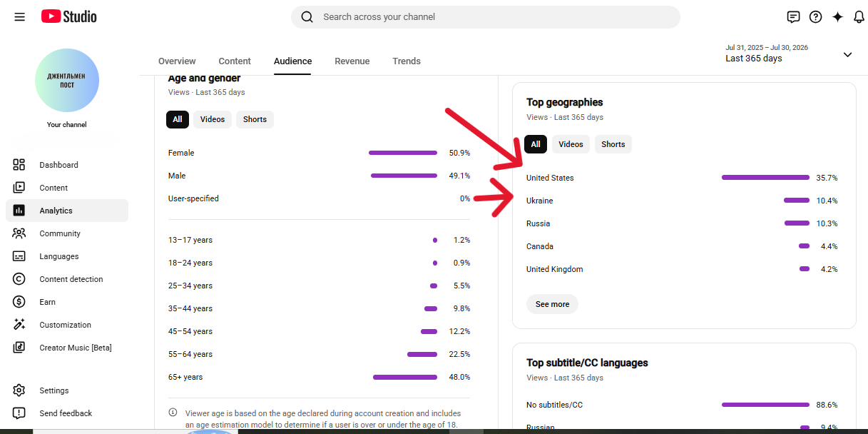The height and width of the screenshot is (434, 868).
Task: Open Customization in the sidebar
Action: click(x=65, y=325)
